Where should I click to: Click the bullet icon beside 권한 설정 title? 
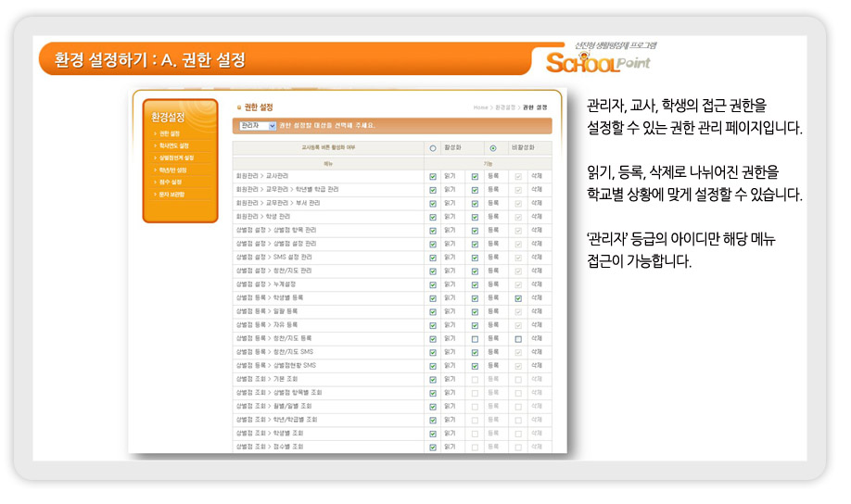coord(238,107)
